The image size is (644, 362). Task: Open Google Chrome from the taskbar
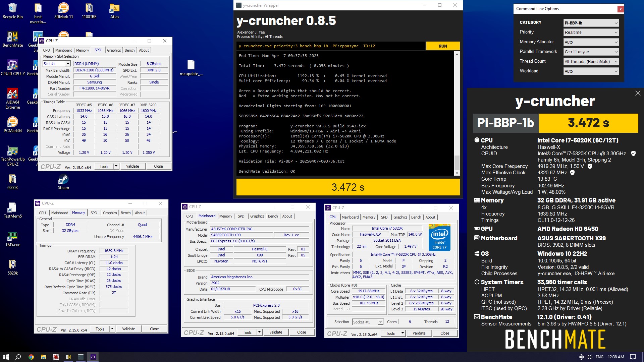[x=31, y=357]
